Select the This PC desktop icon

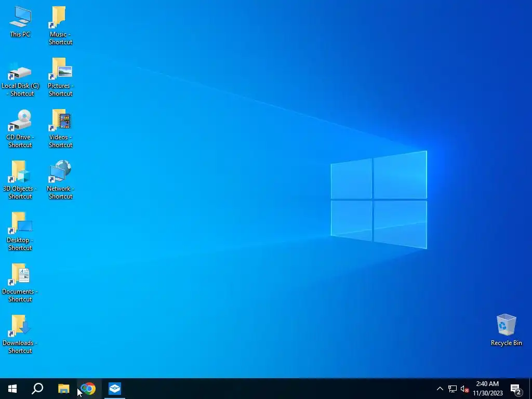[x=20, y=22]
